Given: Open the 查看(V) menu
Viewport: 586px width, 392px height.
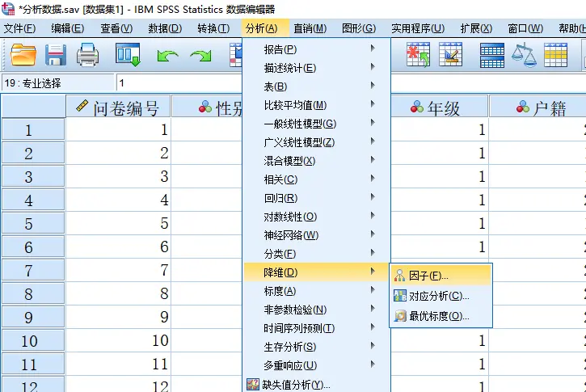Looking at the screenshot, I should coord(116,28).
